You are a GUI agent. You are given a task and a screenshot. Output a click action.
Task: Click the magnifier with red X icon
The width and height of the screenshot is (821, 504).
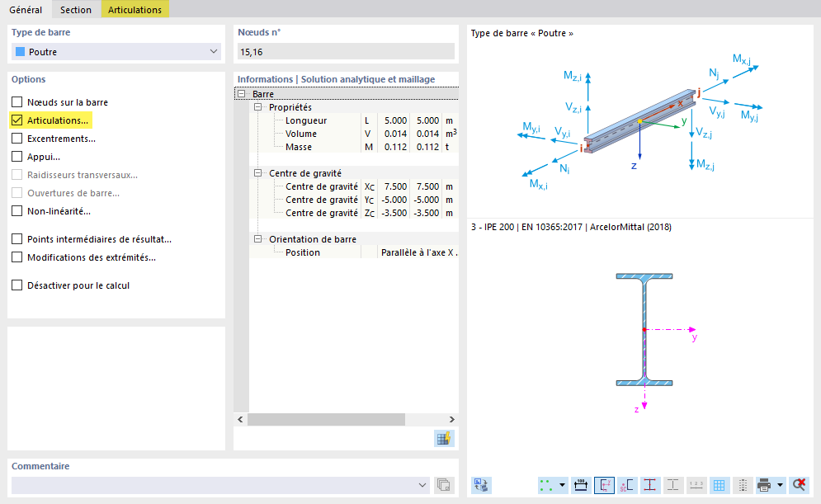tap(799, 485)
